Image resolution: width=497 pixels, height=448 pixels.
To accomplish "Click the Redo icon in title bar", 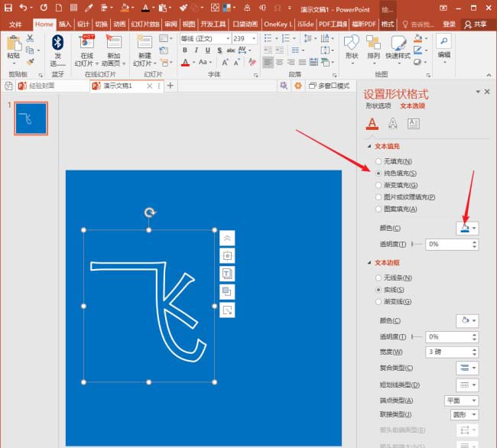I will [x=44, y=8].
